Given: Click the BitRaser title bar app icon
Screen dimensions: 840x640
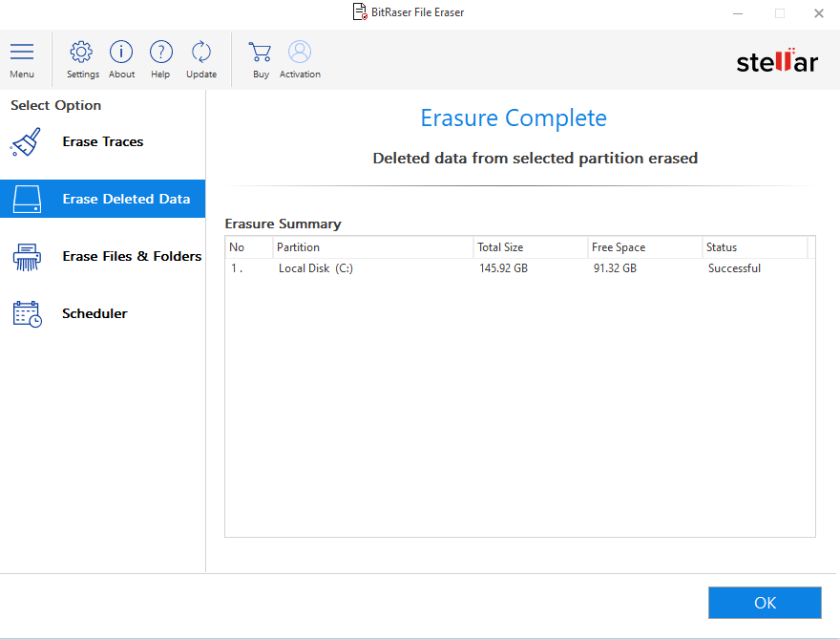Looking at the screenshot, I should 360,11.
